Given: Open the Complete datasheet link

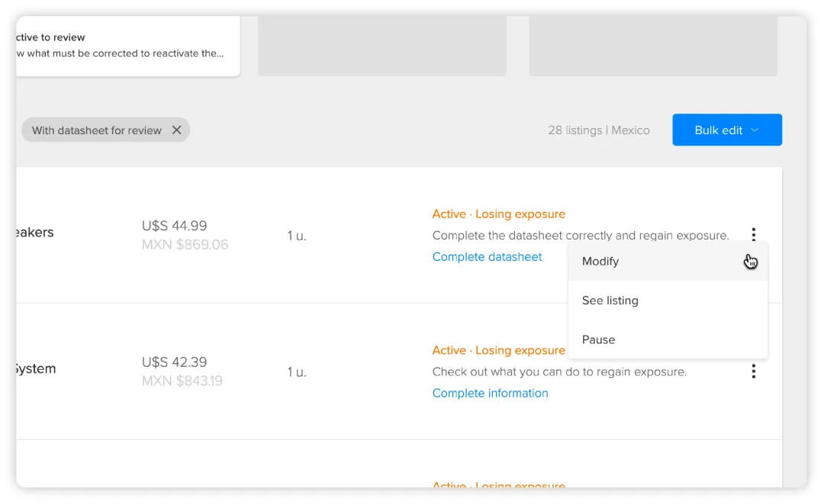Looking at the screenshot, I should [487, 257].
